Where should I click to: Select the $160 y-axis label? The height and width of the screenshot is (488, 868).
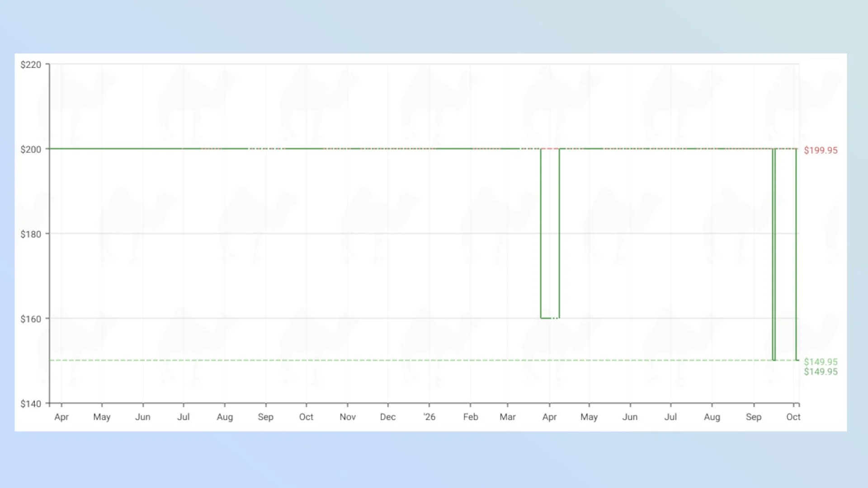pos(31,319)
